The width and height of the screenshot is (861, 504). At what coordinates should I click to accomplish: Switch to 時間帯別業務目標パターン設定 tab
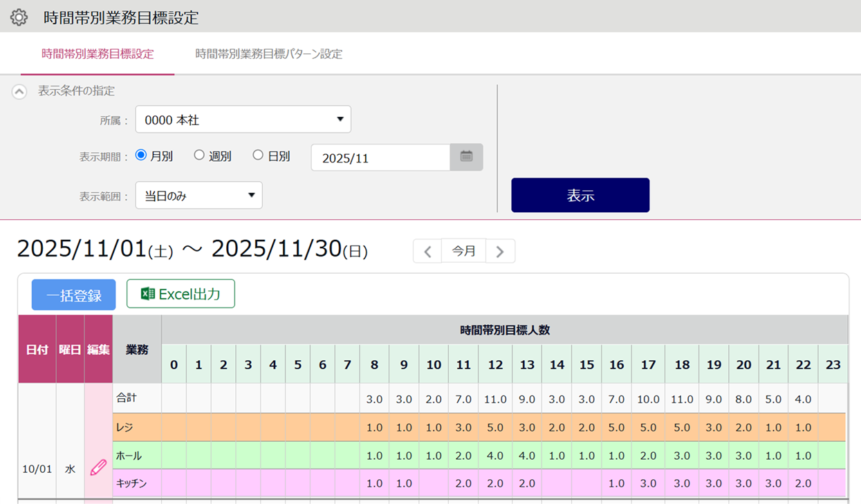(x=269, y=54)
